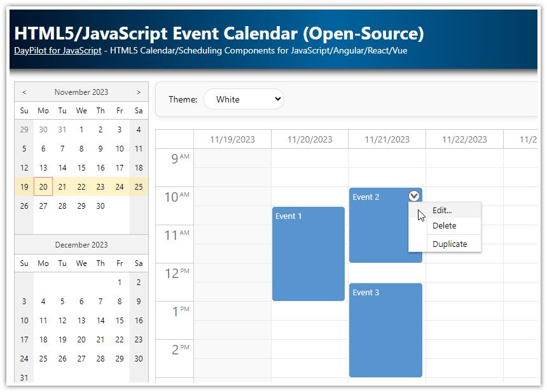This screenshot has width=547, height=392.
Task: Select December 25 in the mini calendar
Action: (x=43, y=358)
